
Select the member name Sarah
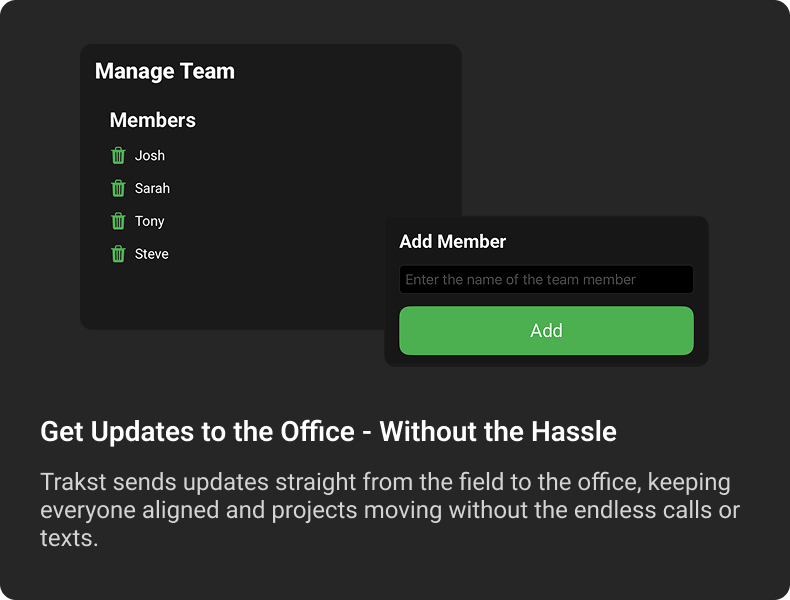click(152, 188)
